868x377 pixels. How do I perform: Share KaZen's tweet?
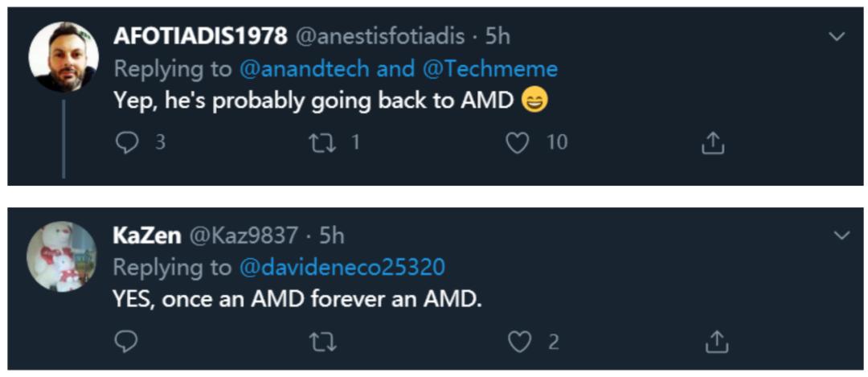pos(714,342)
